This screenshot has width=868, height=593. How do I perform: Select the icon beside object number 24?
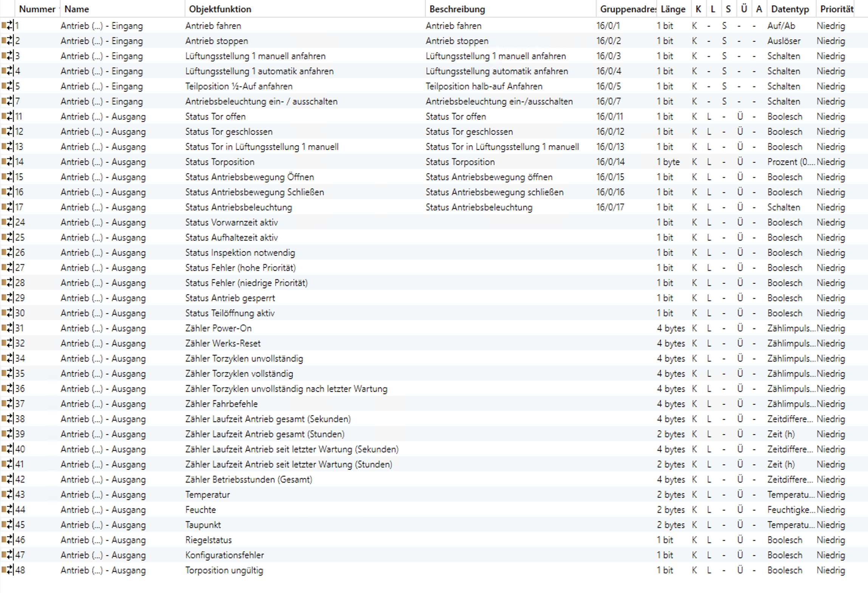point(7,222)
